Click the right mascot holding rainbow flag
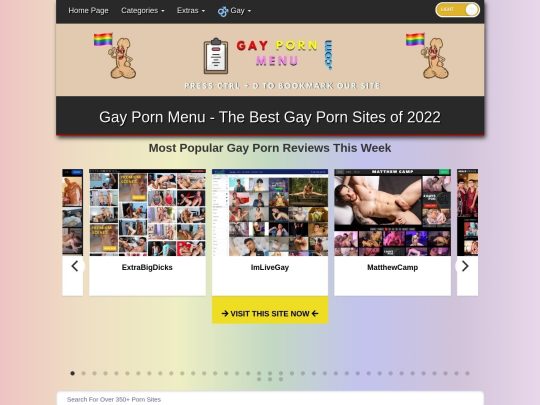540x405 pixels. coord(427,56)
